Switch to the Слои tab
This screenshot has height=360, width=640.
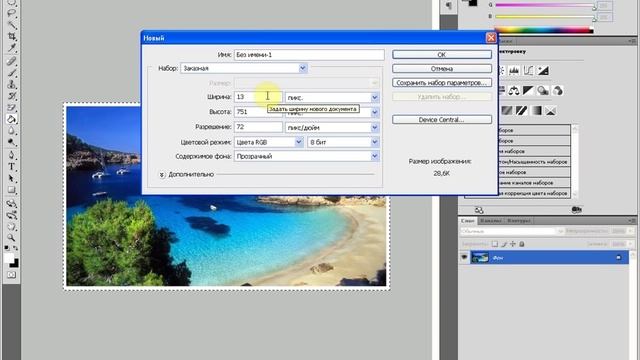click(x=467, y=220)
